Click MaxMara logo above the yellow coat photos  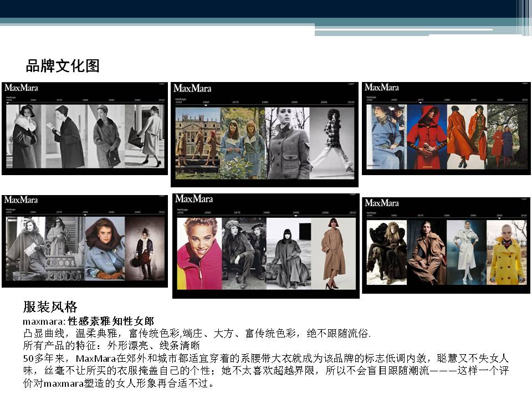point(382,203)
